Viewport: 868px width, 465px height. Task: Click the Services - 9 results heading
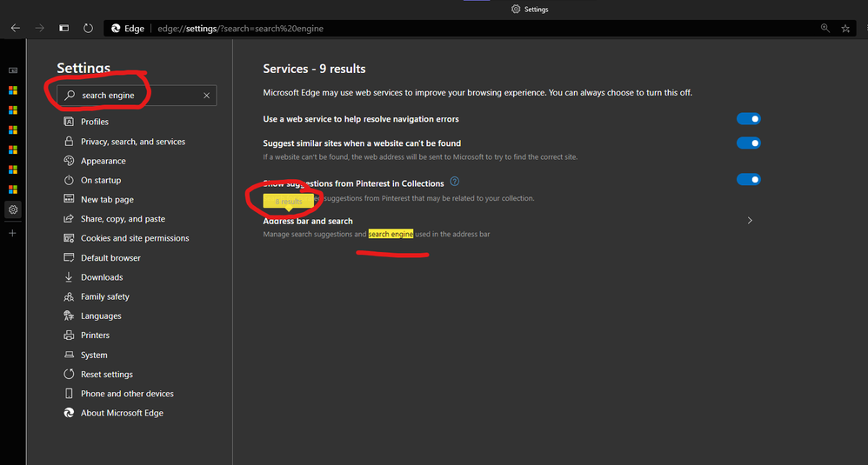[315, 69]
